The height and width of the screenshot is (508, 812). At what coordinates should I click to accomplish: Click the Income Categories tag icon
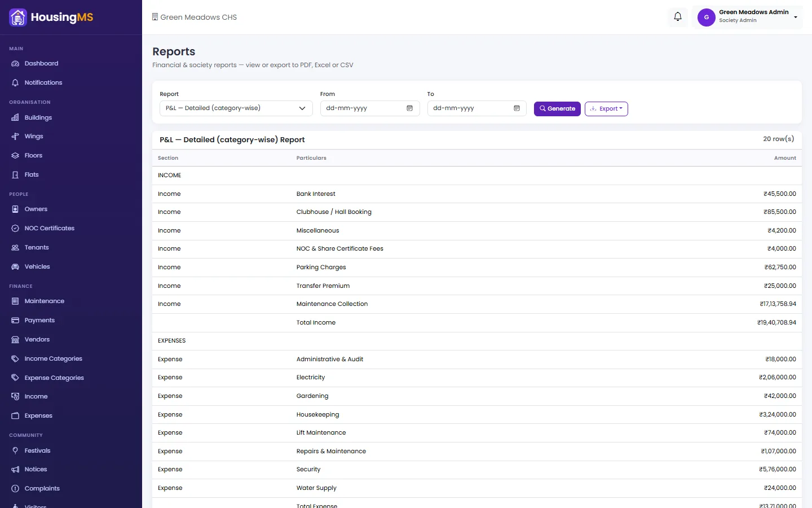coord(15,359)
